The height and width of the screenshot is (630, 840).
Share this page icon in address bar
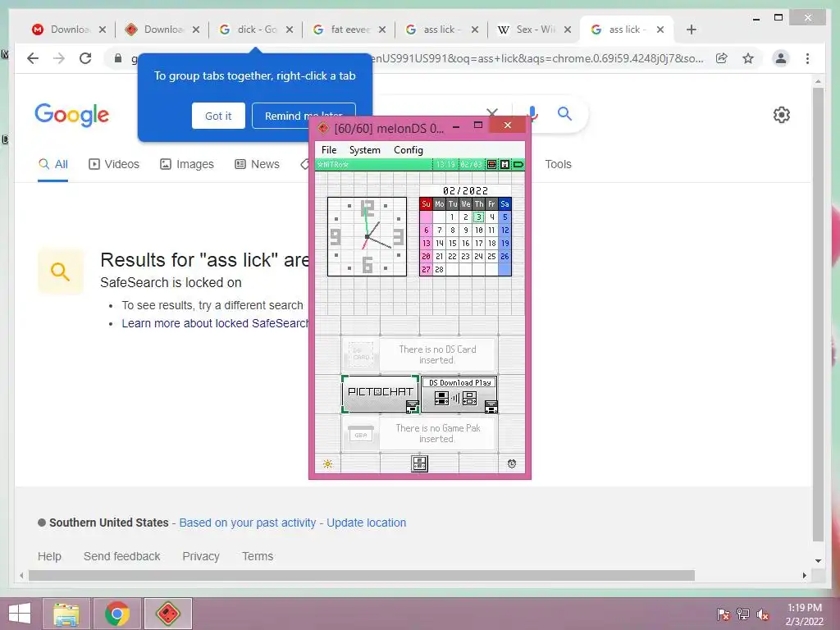click(722, 58)
